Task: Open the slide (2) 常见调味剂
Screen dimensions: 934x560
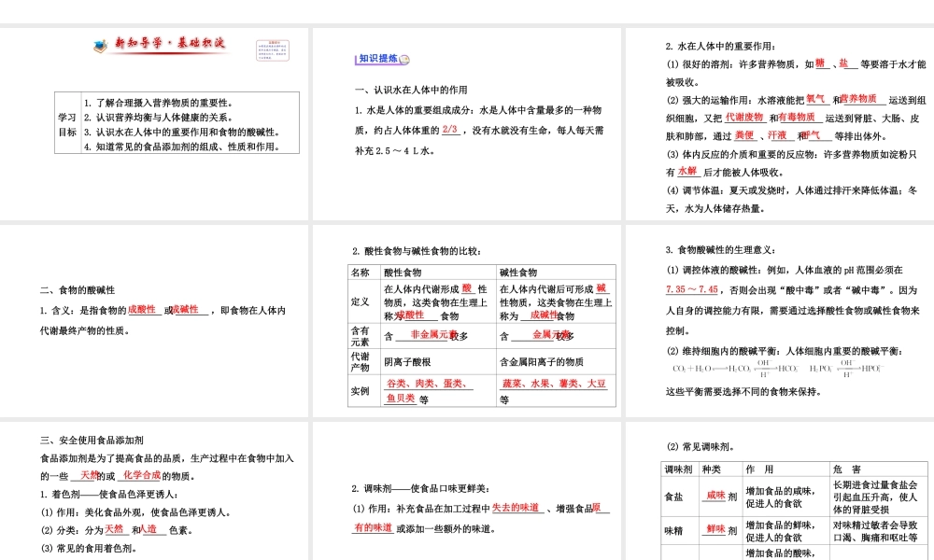Action: click(780, 491)
